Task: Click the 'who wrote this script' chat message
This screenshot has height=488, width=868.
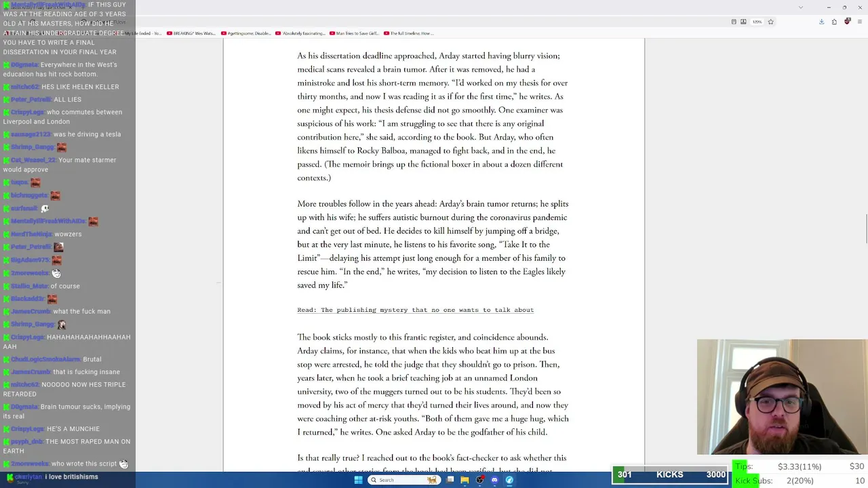Action: 65,464
